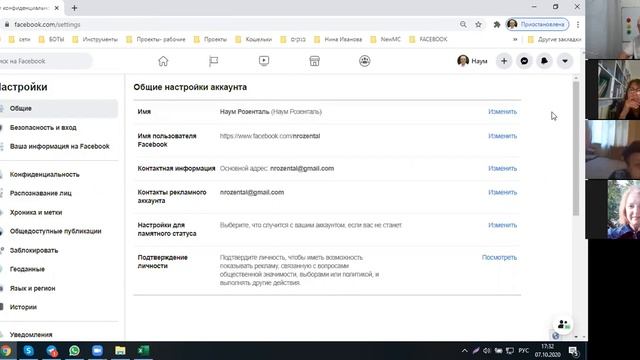Open the Другие закладки folder
The height and width of the screenshot is (360, 640).
pos(554,39)
